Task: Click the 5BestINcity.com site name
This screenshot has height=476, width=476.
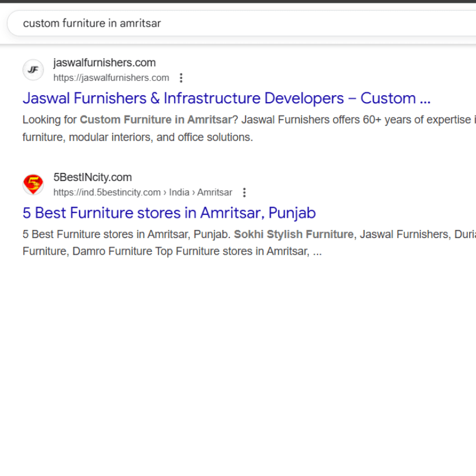Action: pyautogui.click(x=92, y=176)
